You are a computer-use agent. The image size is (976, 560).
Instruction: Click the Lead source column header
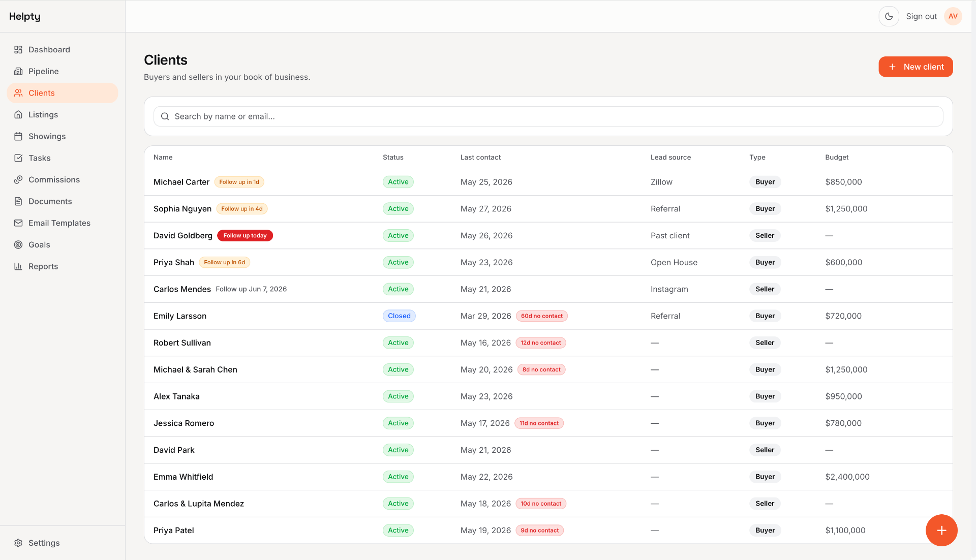[670, 158]
